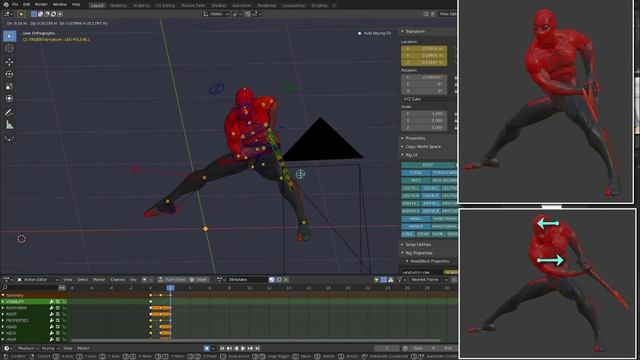
Task: Click the Blender logo menu icon
Action: (x=5, y=4)
